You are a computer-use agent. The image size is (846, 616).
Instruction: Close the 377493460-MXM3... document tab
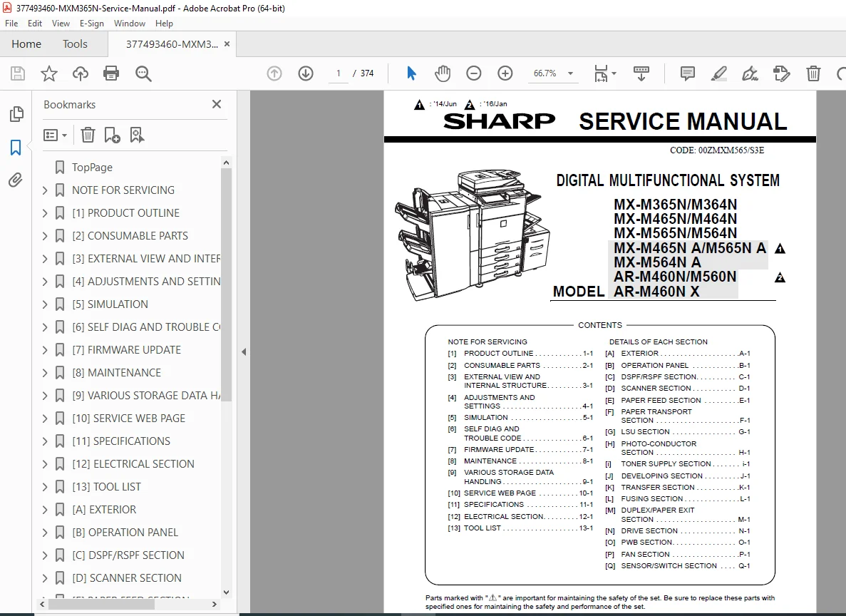point(227,44)
